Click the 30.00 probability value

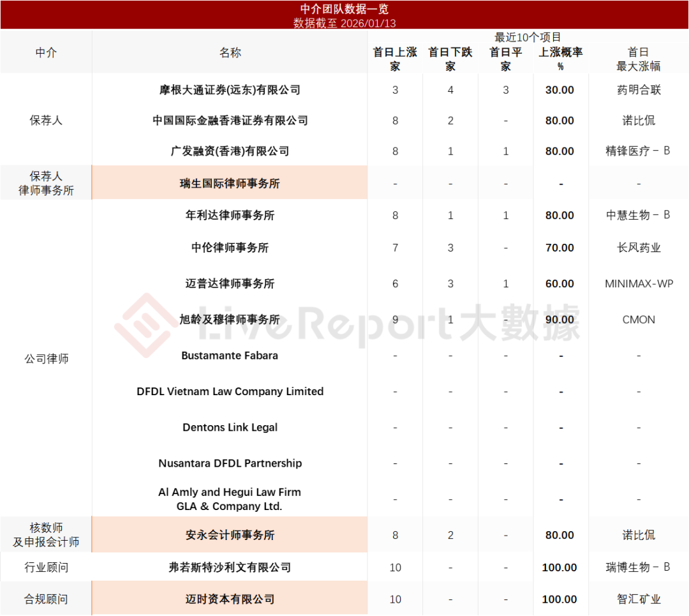click(x=560, y=90)
